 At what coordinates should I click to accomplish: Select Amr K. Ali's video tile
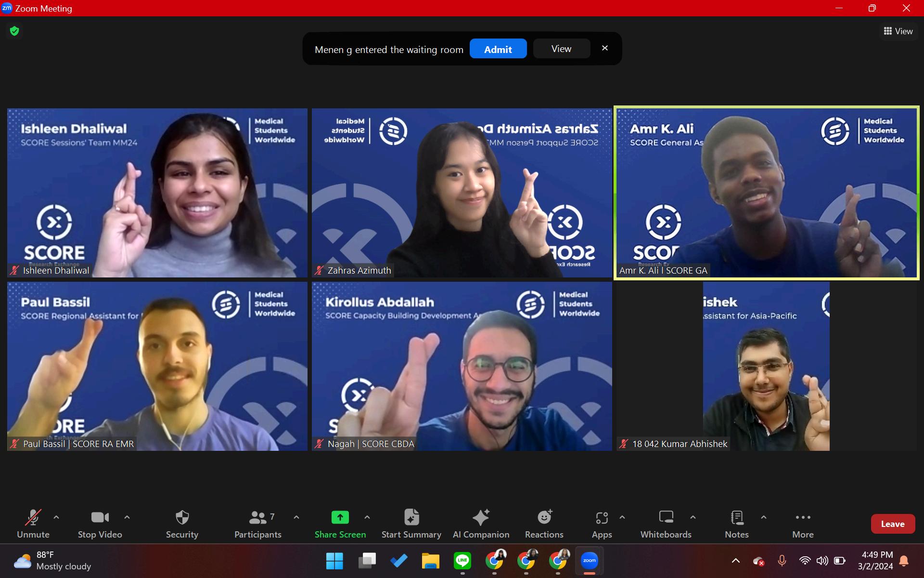coord(766,193)
